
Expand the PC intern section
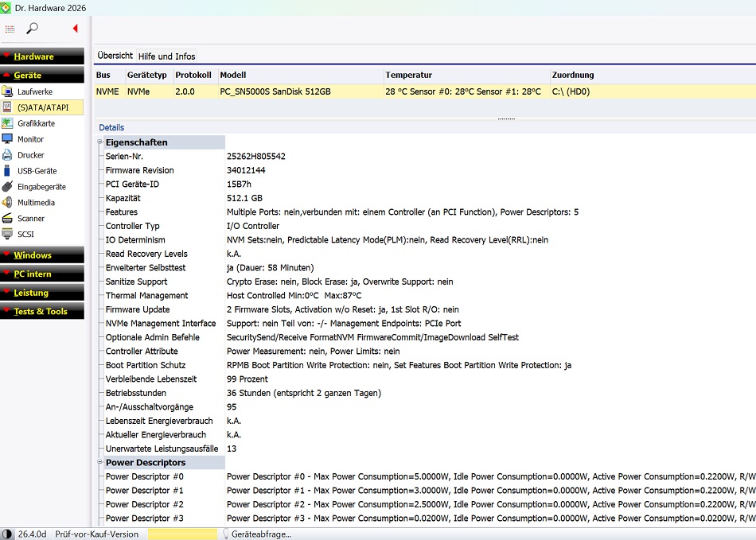click(x=42, y=274)
